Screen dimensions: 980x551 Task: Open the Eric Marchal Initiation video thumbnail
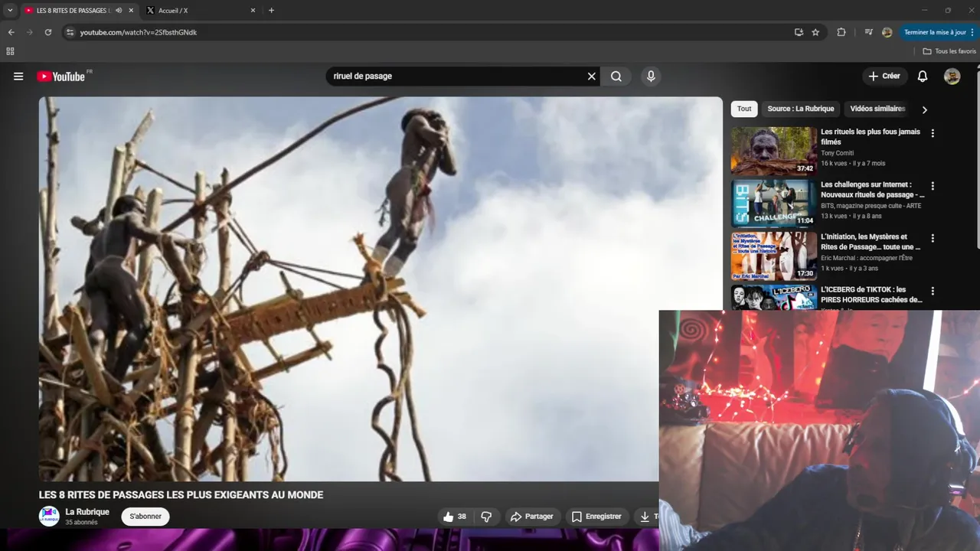773,256
